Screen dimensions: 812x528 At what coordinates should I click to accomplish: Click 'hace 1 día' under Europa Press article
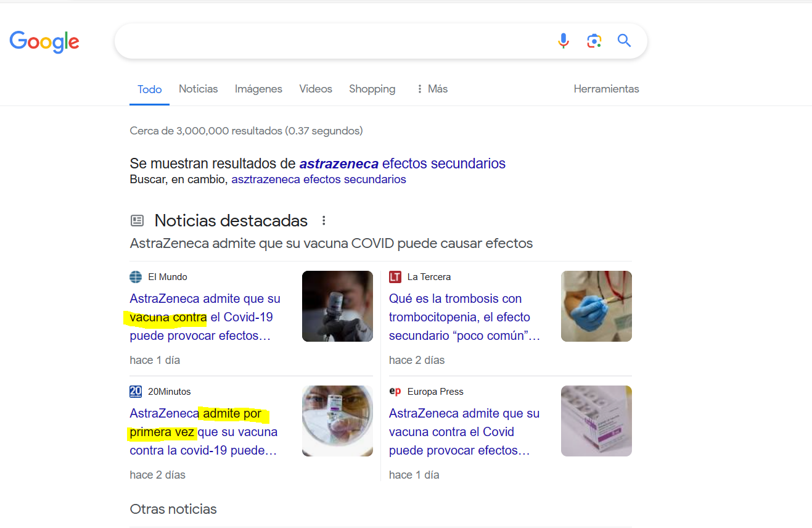414,475
